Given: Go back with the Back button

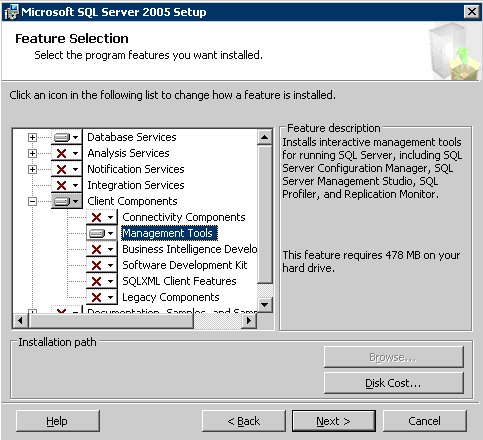Looking at the screenshot, I should point(244,421).
